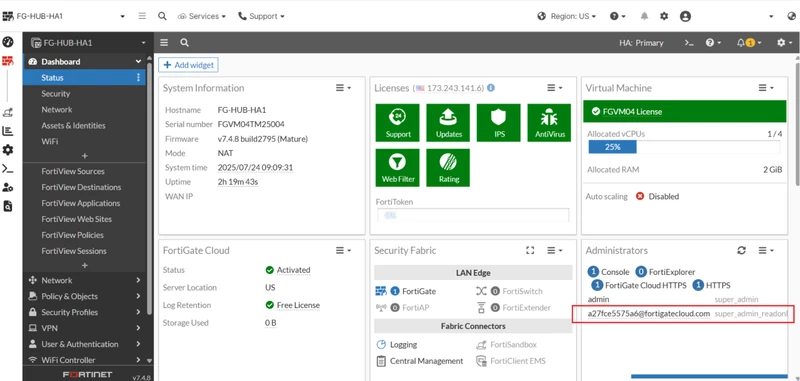Open the Virtual Machine widget menu

point(765,88)
